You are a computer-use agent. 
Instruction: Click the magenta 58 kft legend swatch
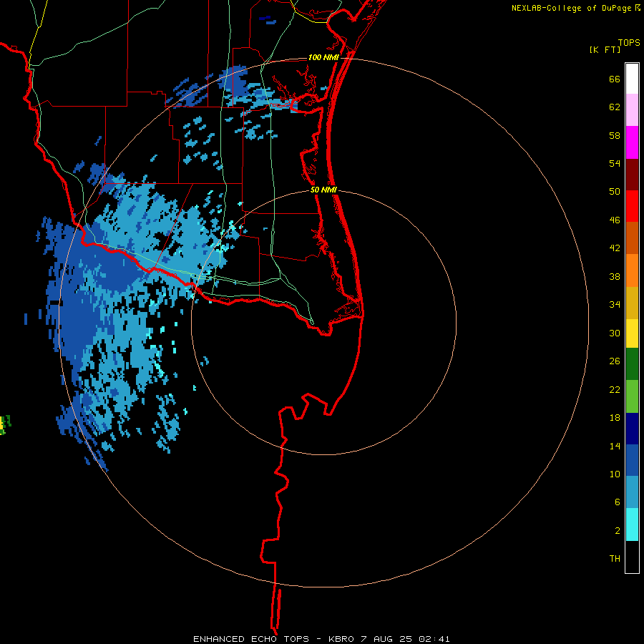(x=632, y=142)
